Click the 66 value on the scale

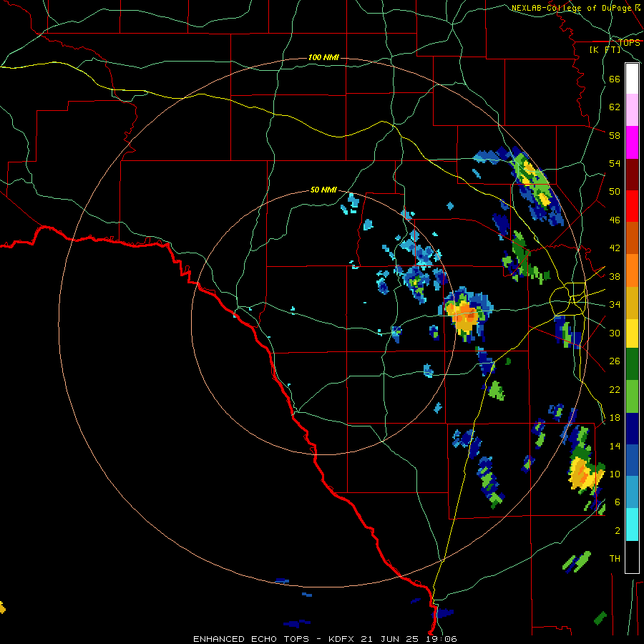(x=615, y=79)
